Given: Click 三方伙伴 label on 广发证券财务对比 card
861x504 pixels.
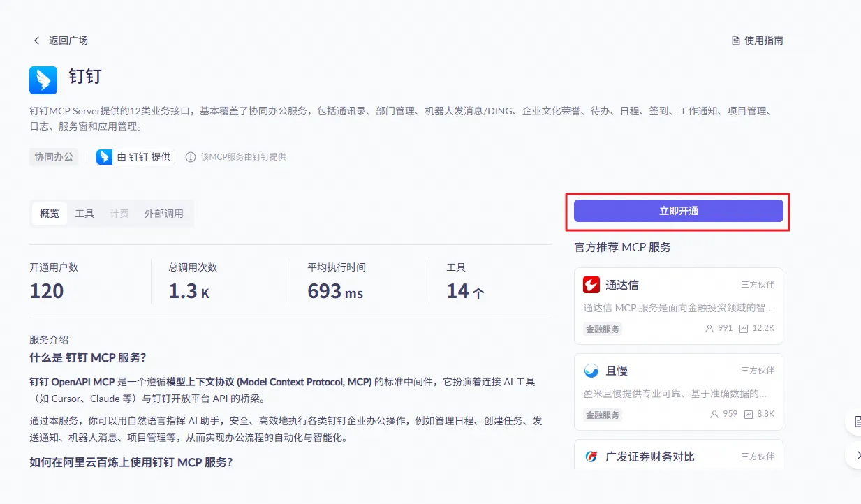Looking at the screenshot, I should click(x=758, y=457).
